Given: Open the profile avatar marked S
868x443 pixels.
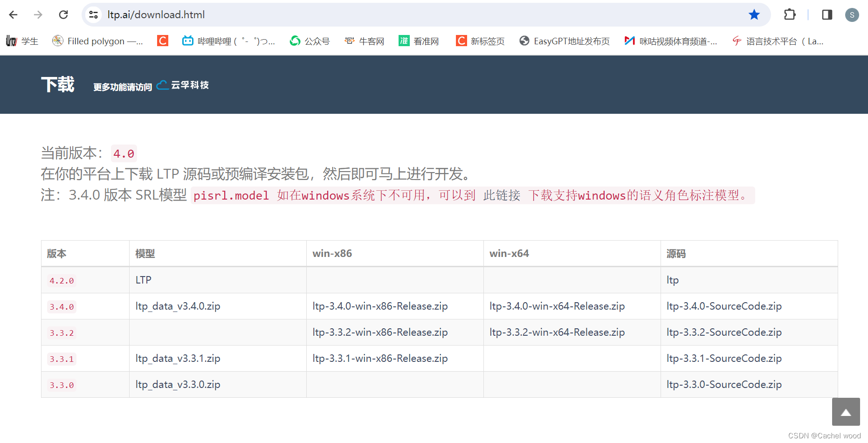Looking at the screenshot, I should tap(852, 14).
